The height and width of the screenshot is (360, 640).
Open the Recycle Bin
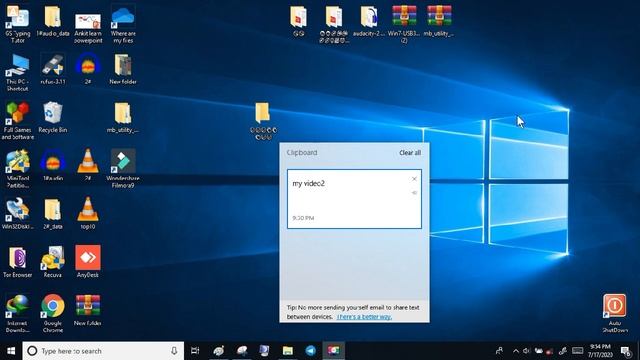coord(53,118)
